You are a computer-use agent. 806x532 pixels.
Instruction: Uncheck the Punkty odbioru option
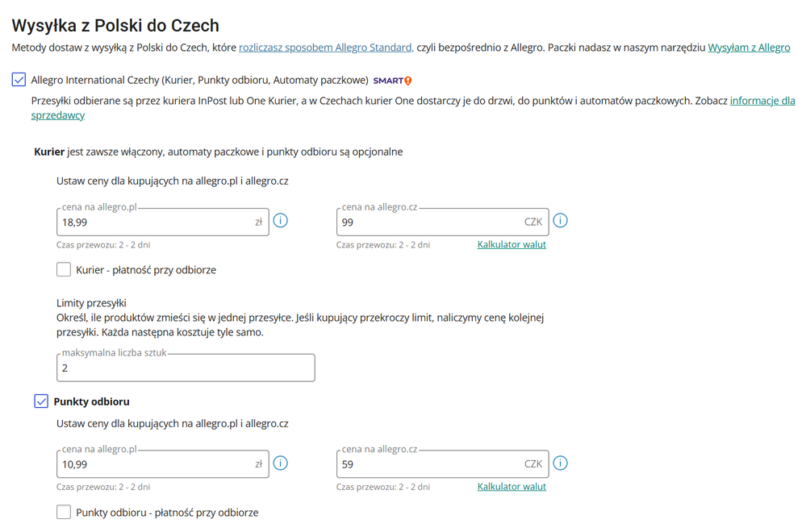[x=41, y=401]
